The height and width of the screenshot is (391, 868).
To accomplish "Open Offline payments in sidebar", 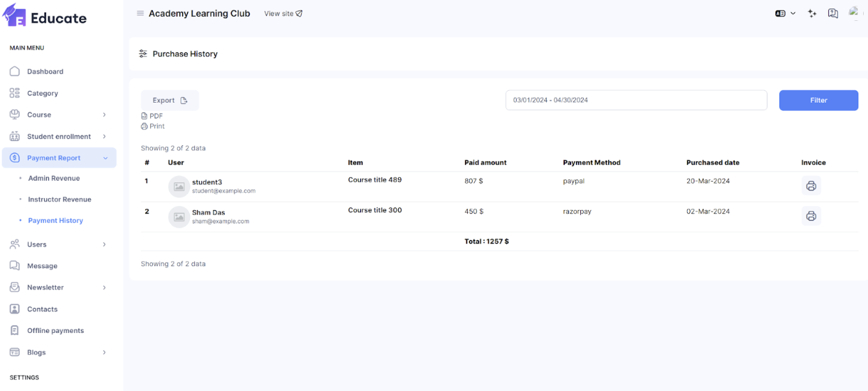I will (55, 331).
